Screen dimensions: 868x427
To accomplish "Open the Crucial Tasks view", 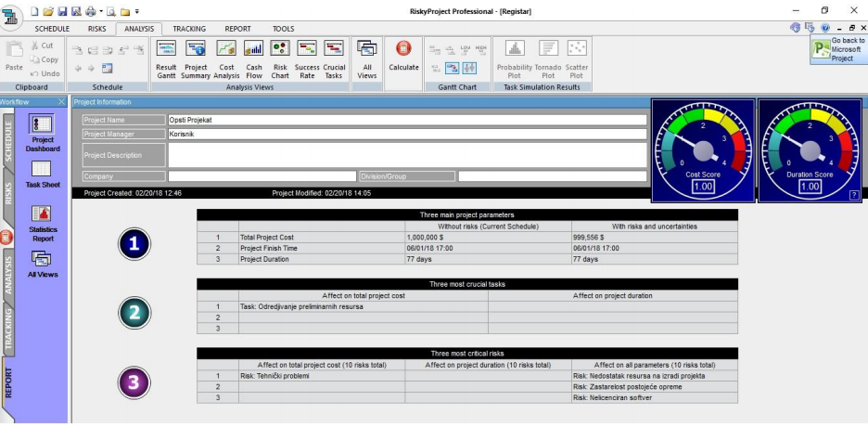I will click(x=334, y=59).
